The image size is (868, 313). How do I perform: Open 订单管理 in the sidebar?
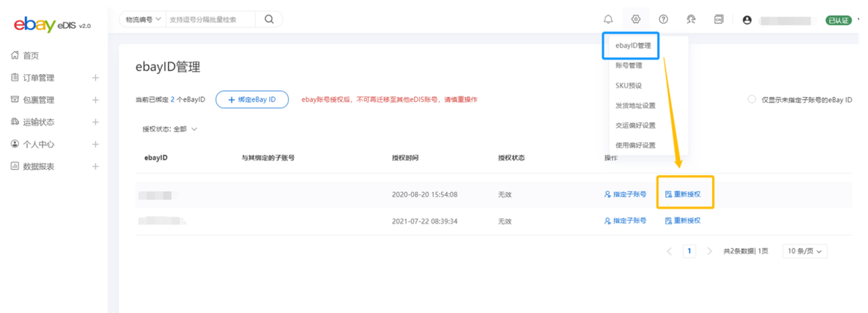click(x=39, y=78)
